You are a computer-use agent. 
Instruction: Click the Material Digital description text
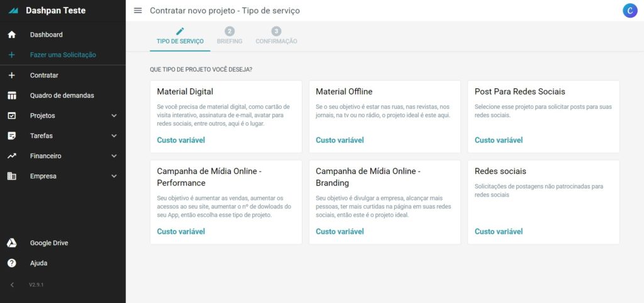pos(223,115)
